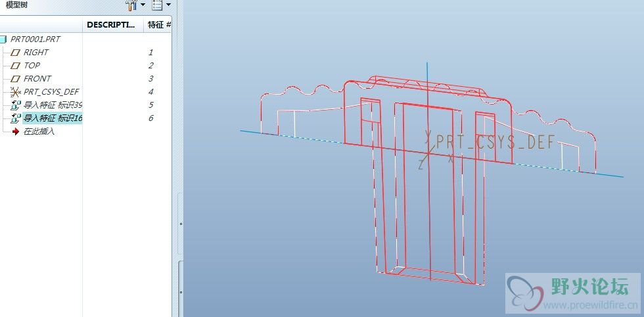Select the RIGHT datum plane icon
This screenshot has height=317, width=644.
(x=16, y=53)
